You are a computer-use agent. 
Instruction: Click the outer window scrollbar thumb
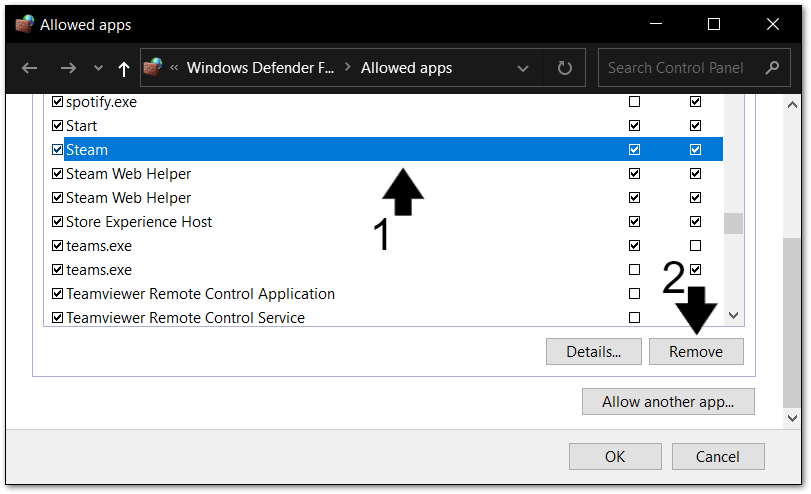click(x=792, y=323)
